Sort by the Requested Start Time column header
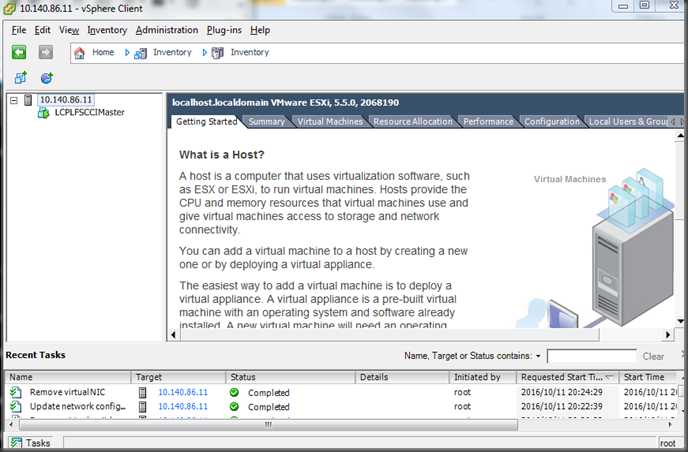This screenshot has height=452, width=688. coord(568,377)
